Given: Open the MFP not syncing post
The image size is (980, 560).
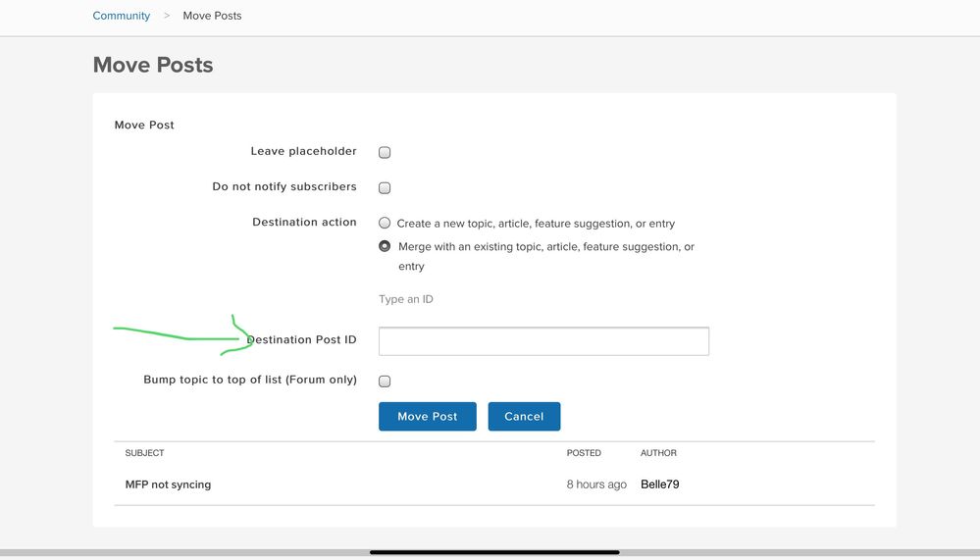Looking at the screenshot, I should tap(168, 484).
